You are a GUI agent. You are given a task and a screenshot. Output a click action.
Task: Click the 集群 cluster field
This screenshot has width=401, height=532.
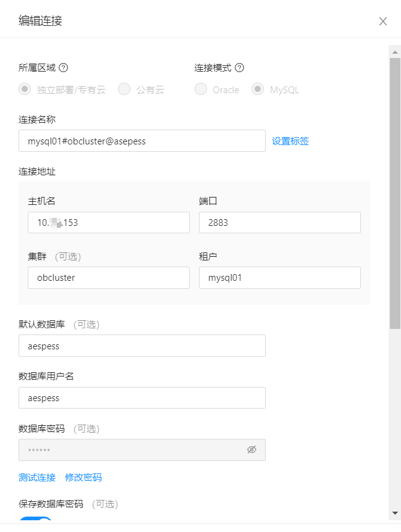pos(108,278)
